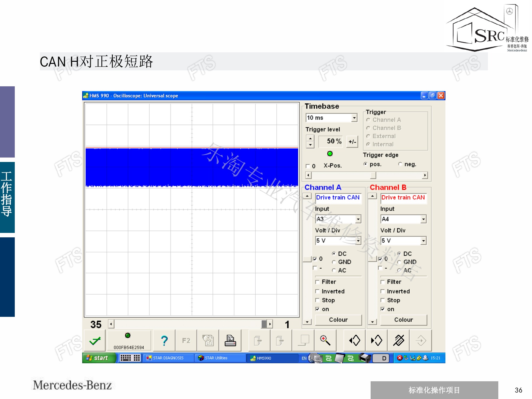Click Channel A vertical position slider thumb
The image size is (532, 399).
click(307, 259)
